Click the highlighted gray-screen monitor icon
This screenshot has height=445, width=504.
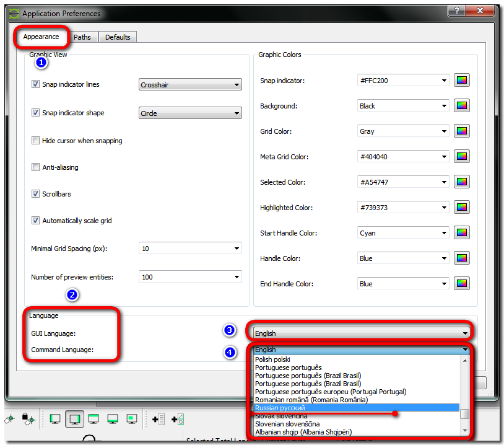[x=74, y=419]
